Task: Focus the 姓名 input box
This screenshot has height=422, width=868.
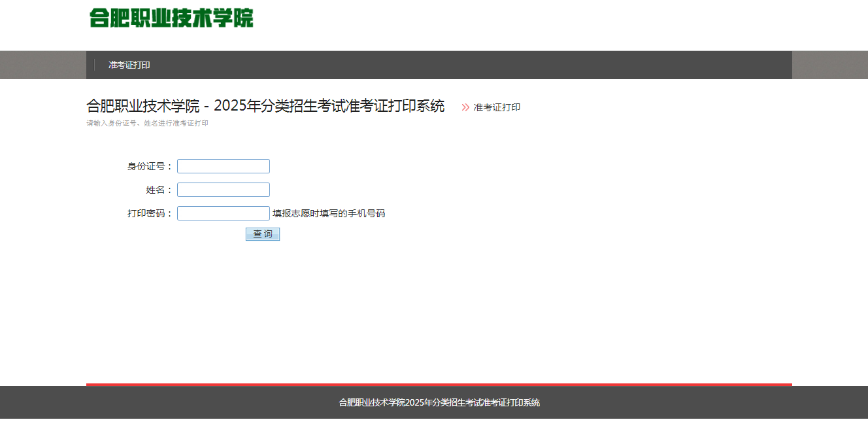Action: click(224, 190)
